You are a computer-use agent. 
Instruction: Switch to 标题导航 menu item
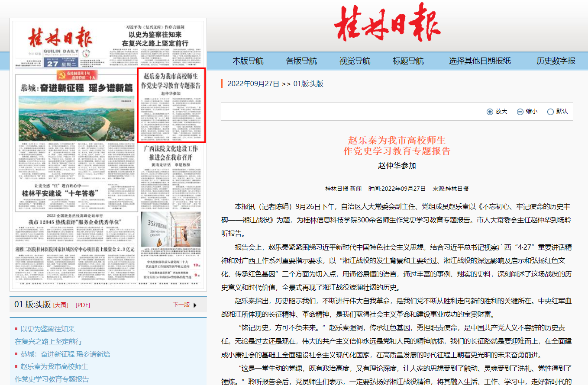click(x=408, y=61)
